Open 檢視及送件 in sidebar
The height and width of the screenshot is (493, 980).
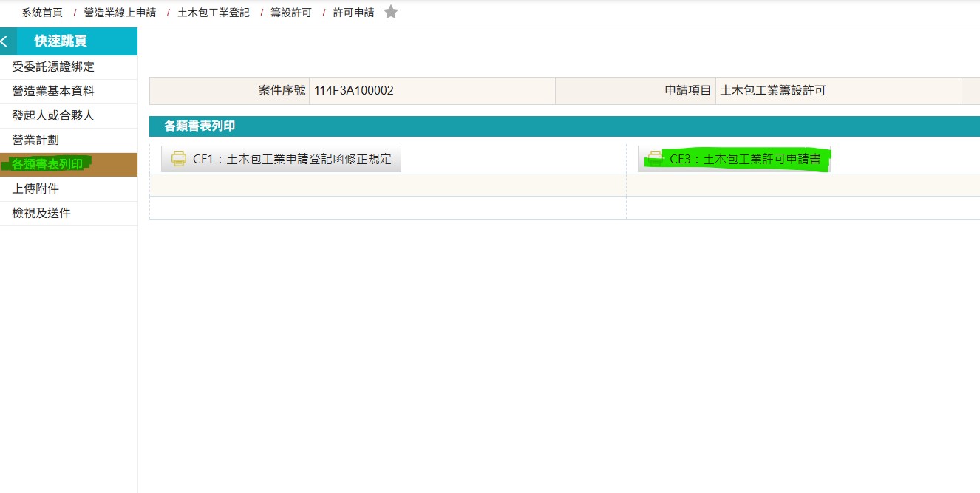pyautogui.click(x=41, y=214)
